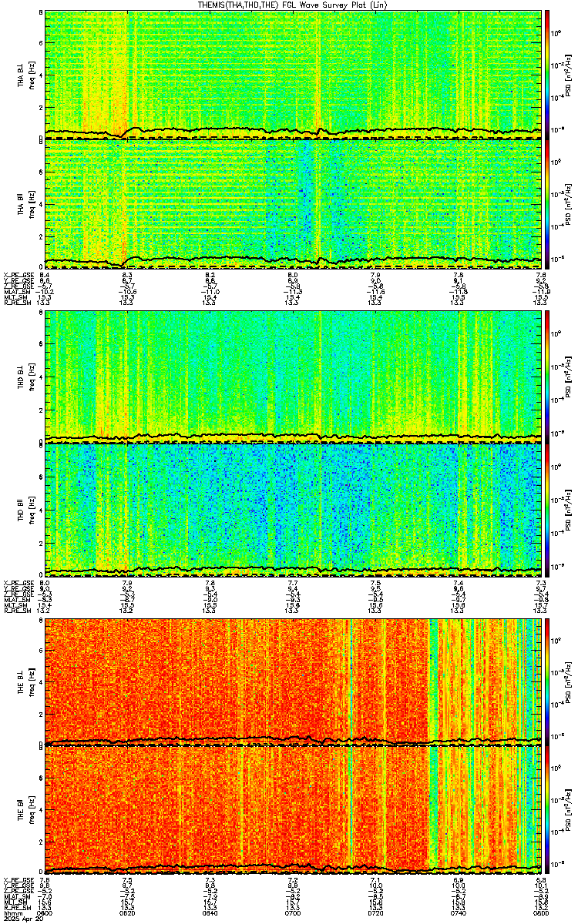Select the THA B-perpendicular spectrogram panel
Image resolution: width=578 pixels, height=924 pixels.
click(x=293, y=75)
